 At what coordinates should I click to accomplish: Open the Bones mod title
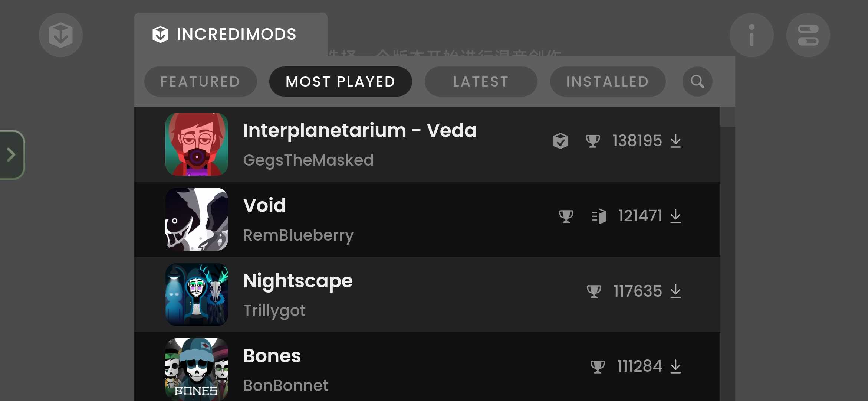pyautogui.click(x=272, y=356)
